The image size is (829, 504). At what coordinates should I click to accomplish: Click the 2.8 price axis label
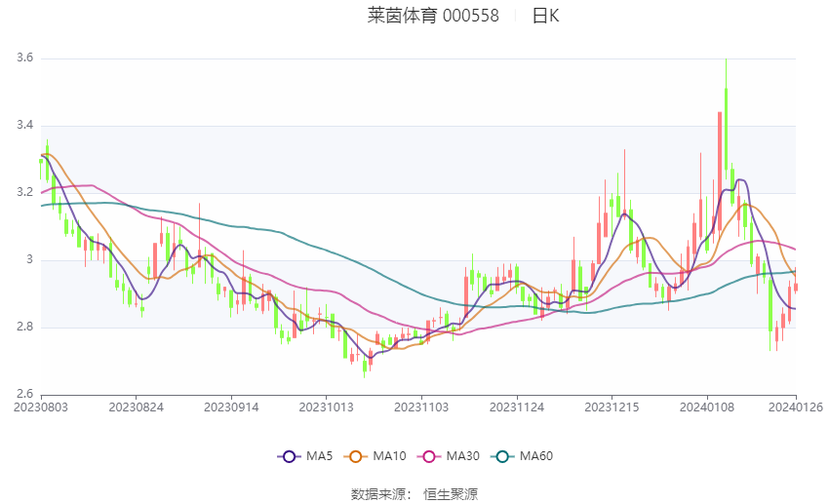(x=24, y=327)
